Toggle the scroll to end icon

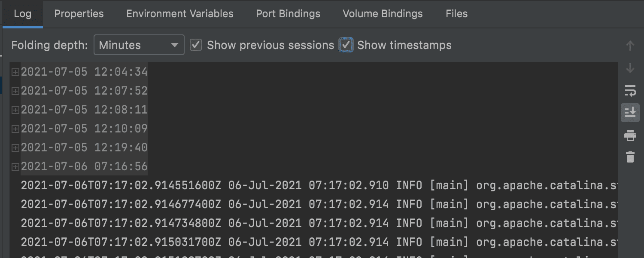630,113
